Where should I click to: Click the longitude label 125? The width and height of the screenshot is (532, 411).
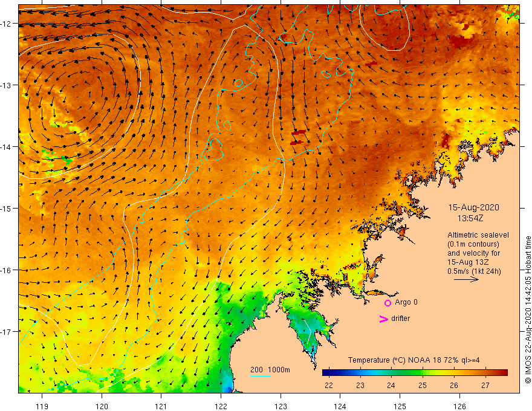coord(400,406)
